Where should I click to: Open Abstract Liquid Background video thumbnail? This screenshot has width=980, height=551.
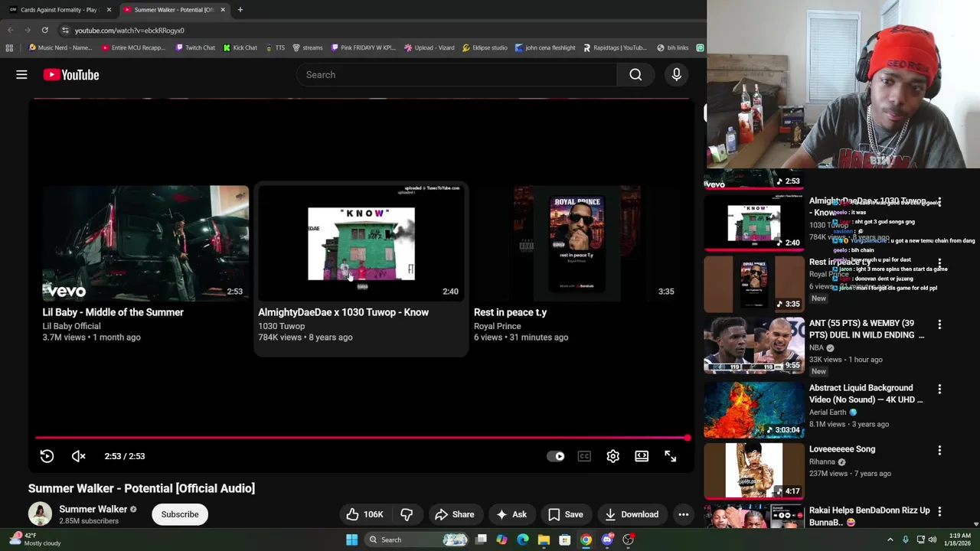coord(754,409)
